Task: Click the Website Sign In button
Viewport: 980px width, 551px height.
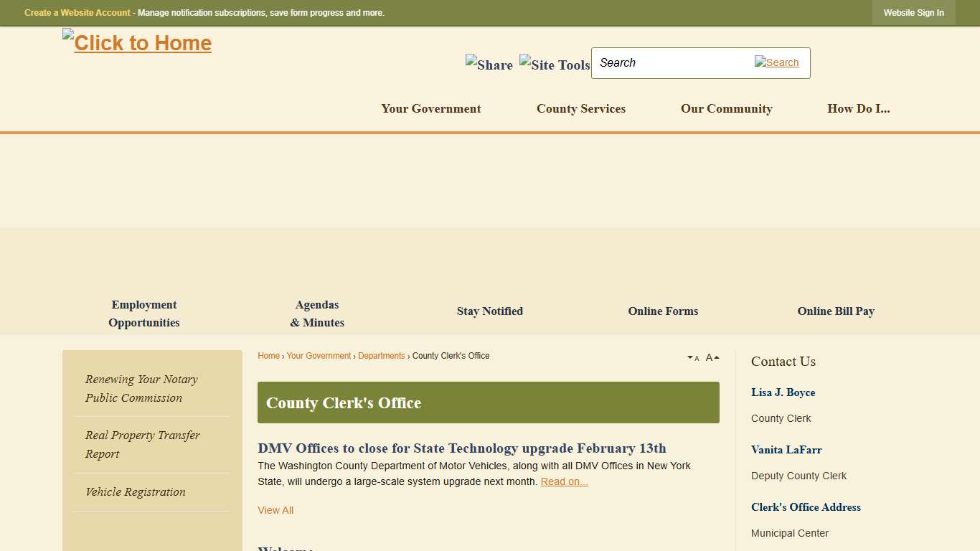Action: (x=913, y=12)
